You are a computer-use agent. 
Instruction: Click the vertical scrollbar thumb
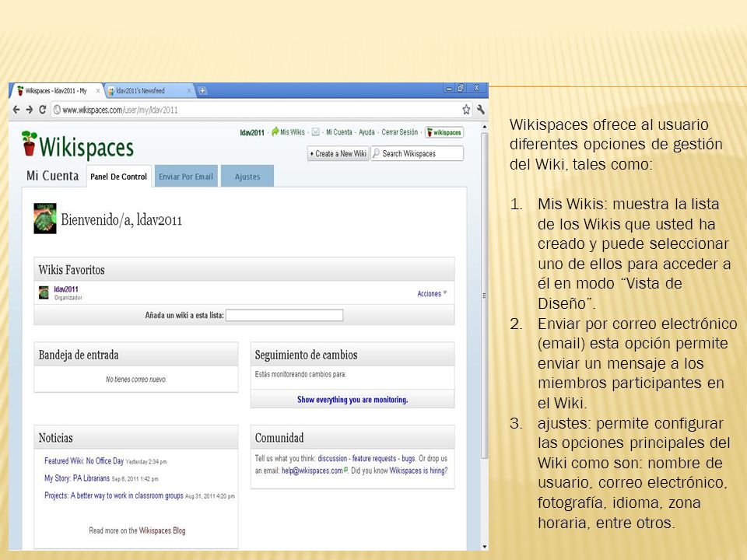(x=484, y=296)
